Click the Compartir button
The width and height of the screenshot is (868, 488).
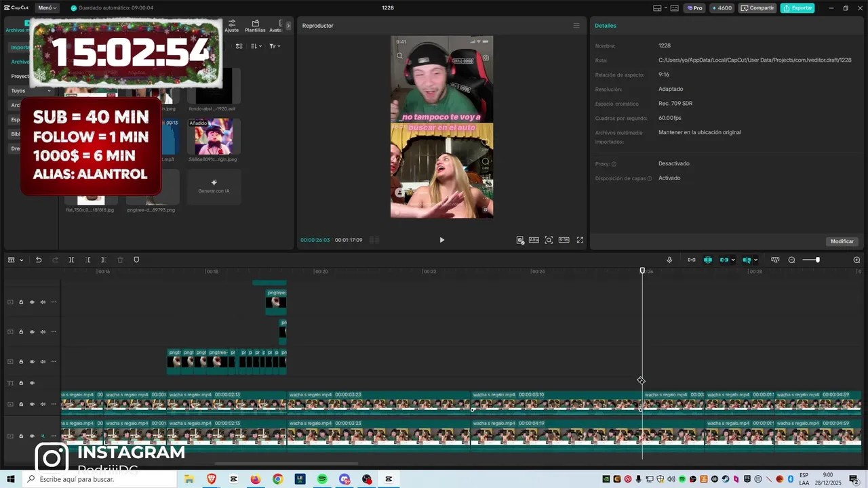point(757,8)
